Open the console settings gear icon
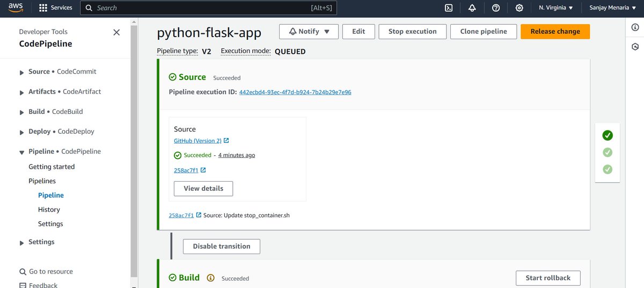The height and width of the screenshot is (288, 644). coord(519,8)
